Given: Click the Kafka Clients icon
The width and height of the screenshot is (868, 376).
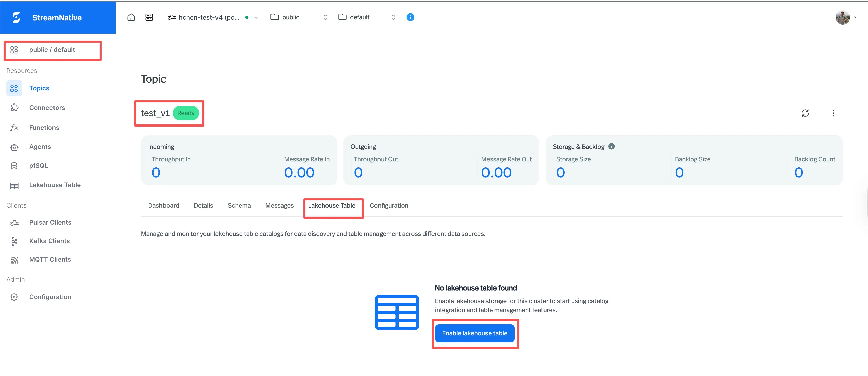Looking at the screenshot, I should pyautogui.click(x=14, y=241).
